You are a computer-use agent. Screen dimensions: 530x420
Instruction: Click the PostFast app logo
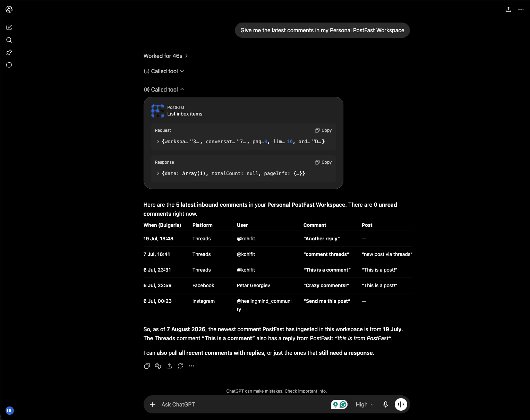(158, 111)
